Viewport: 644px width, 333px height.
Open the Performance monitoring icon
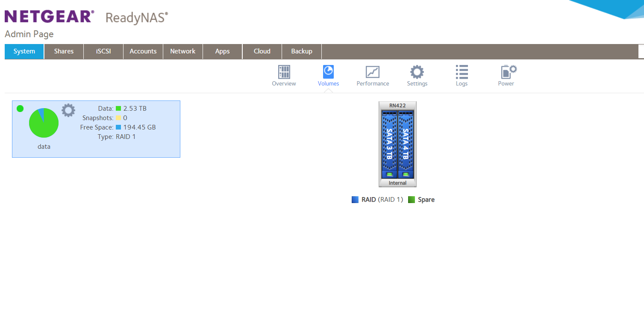click(372, 75)
